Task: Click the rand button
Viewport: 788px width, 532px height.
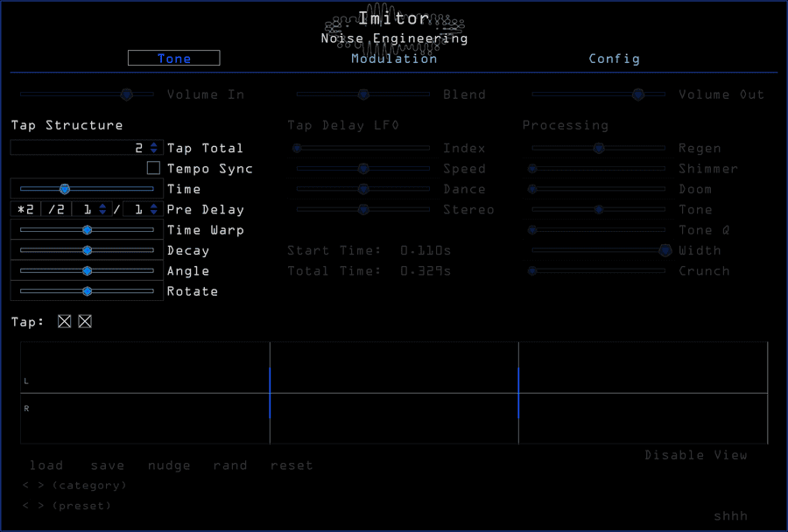Action: click(230, 465)
